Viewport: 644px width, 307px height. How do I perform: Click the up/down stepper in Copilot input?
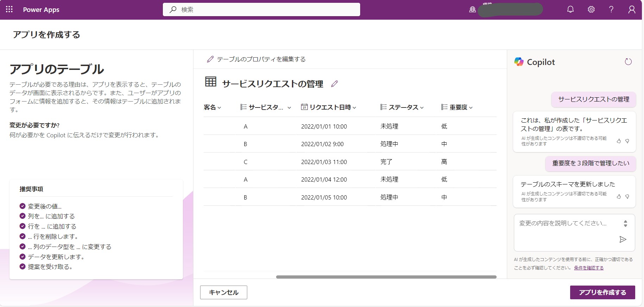coord(625,223)
